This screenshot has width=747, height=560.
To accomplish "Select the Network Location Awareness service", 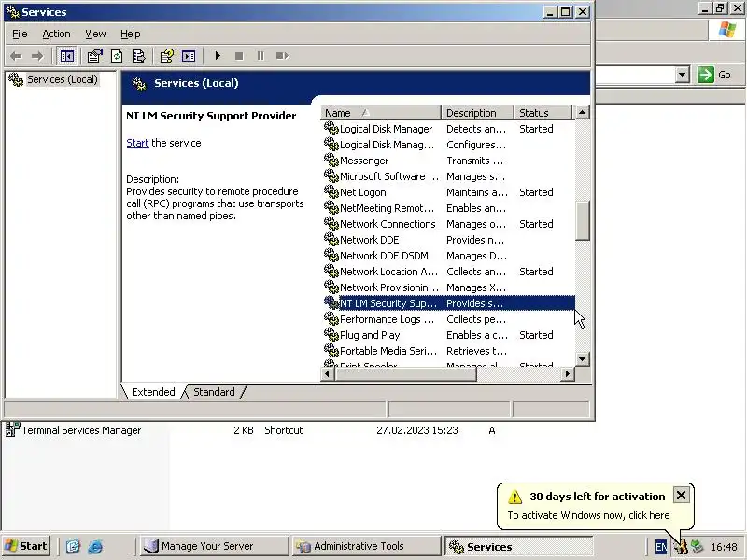I will (448, 272).
